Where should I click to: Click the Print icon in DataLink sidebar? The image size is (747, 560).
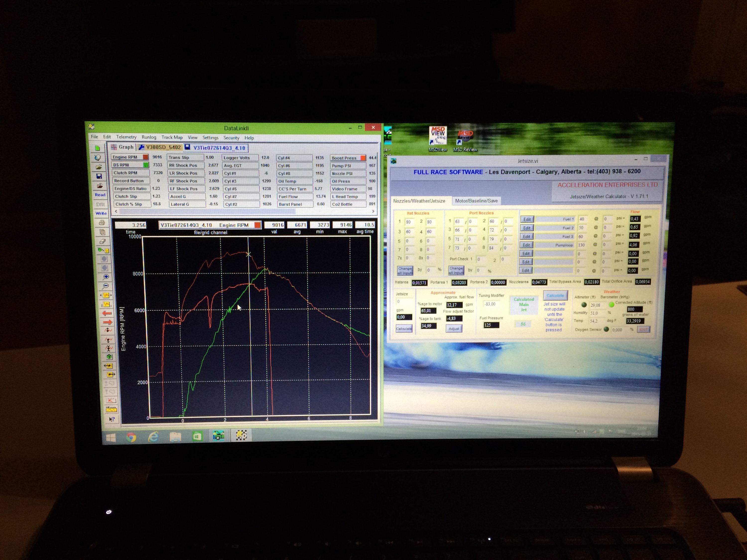[x=102, y=223]
